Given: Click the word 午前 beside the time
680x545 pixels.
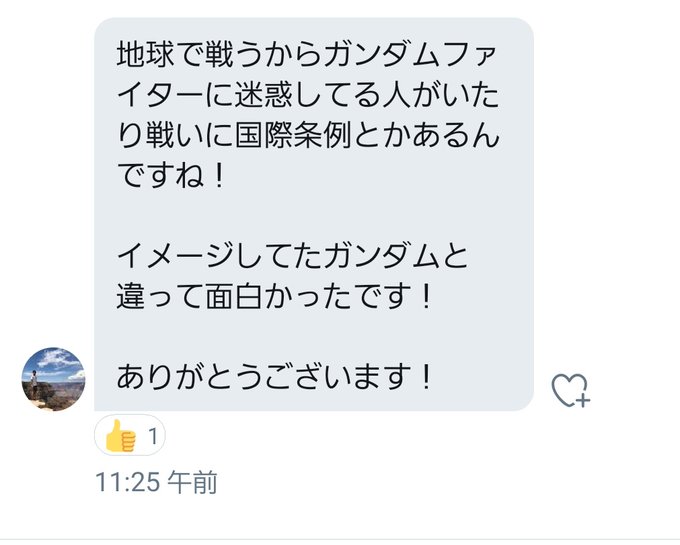Looking at the screenshot, I should 193,482.
